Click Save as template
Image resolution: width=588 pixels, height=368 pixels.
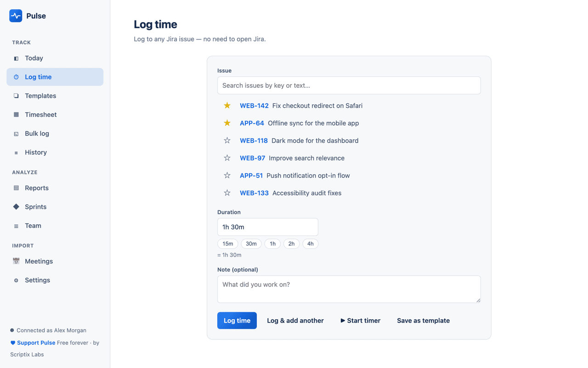pyautogui.click(x=424, y=321)
